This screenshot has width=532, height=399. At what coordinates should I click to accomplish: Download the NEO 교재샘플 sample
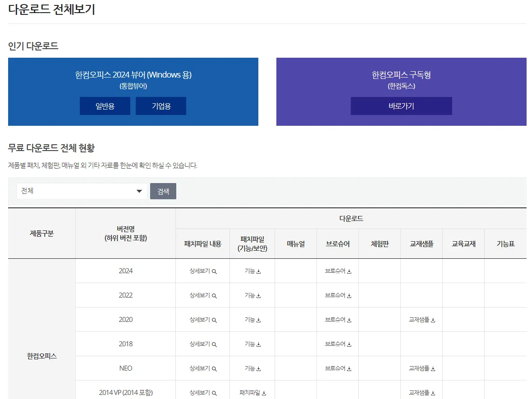click(x=421, y=368)
